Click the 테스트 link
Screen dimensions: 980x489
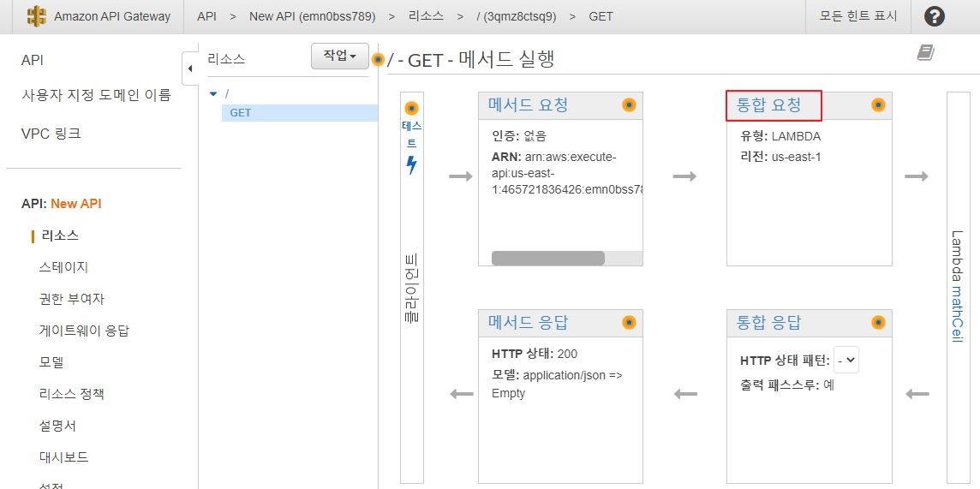(x=411, y=134)
